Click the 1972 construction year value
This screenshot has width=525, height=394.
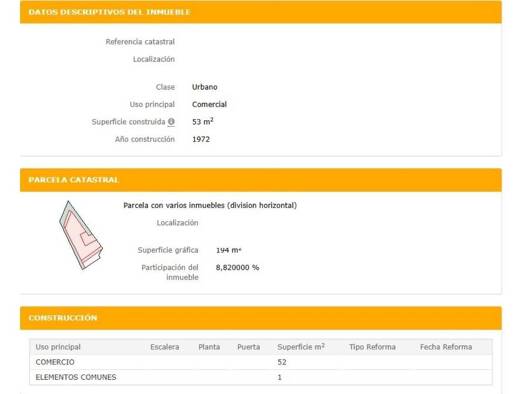(x=201, y=139)
